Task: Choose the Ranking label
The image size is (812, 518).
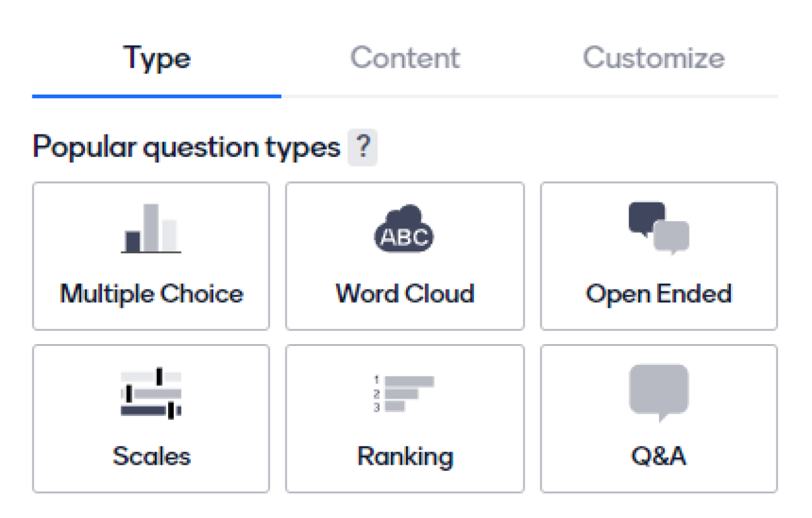Action: (x=405, y=456)
